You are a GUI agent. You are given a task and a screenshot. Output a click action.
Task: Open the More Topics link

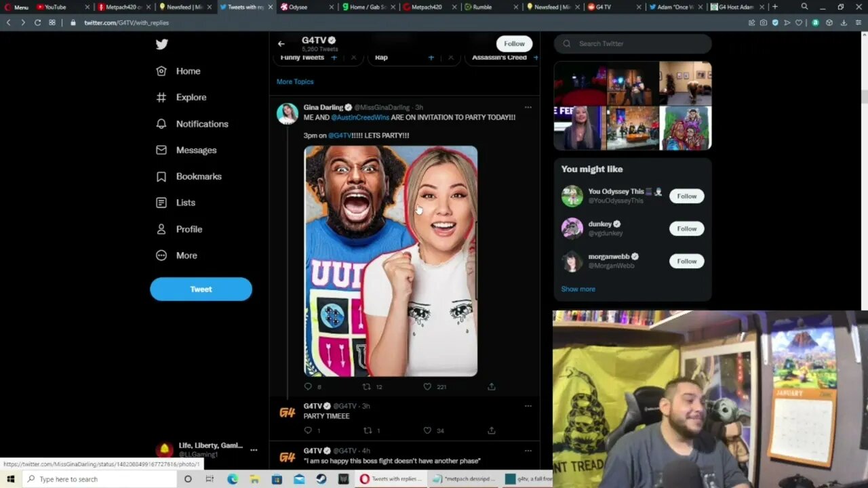click(x=295, y=82)
